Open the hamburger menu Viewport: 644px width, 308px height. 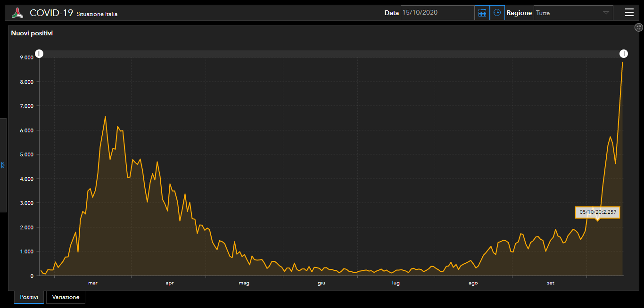click(629, 13)
